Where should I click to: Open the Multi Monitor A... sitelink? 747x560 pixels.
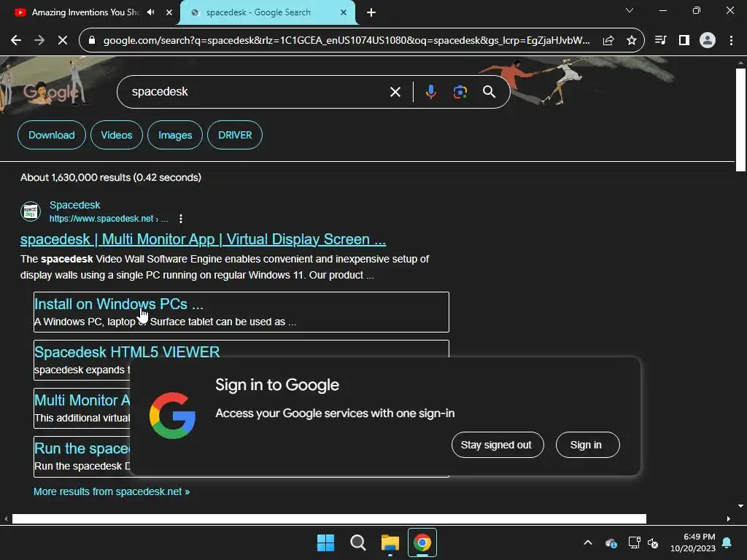[x=82, y=400]
